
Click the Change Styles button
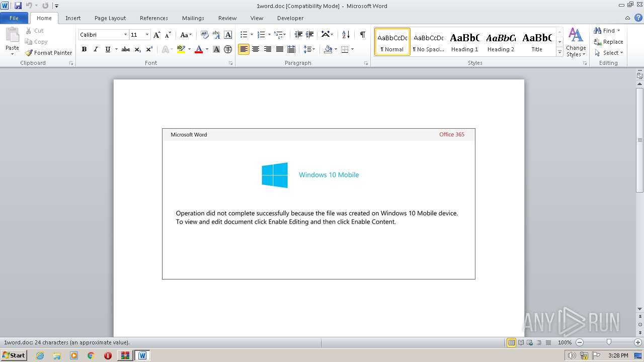[x=576, y=42]
